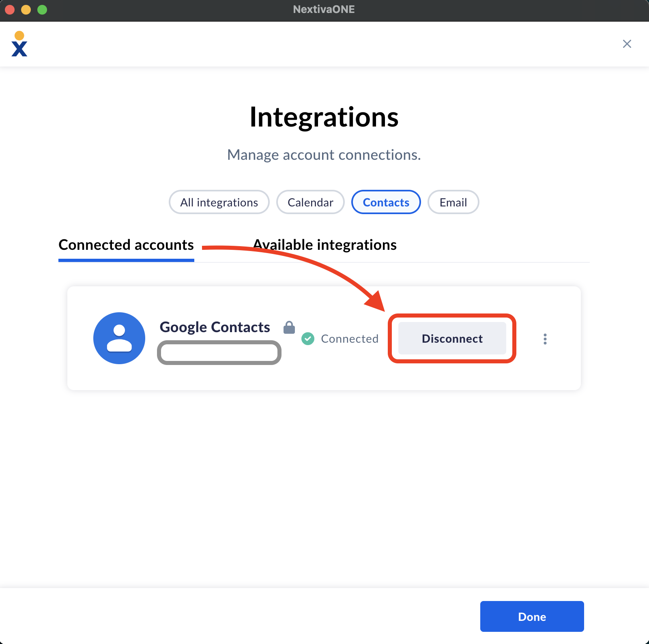
Task: Select the All integrations filter
Action: pyautogui.click(x=219, y=202)
